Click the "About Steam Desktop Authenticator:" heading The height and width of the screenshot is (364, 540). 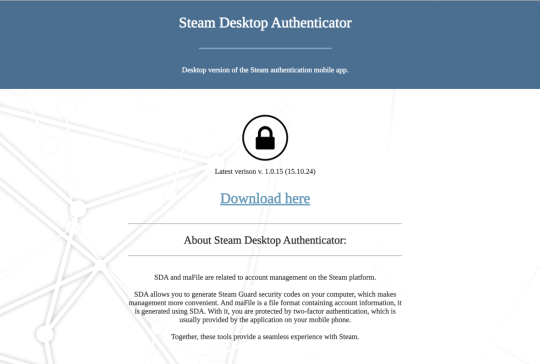[265, 240]
